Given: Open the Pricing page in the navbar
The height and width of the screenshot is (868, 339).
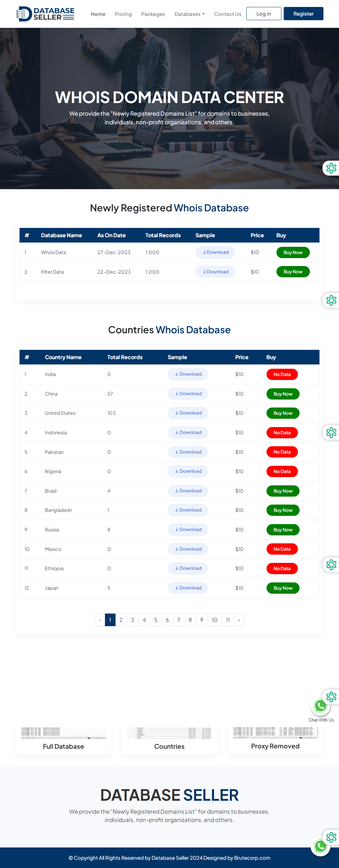Looking at the screenshot, I should coord(123,14).
